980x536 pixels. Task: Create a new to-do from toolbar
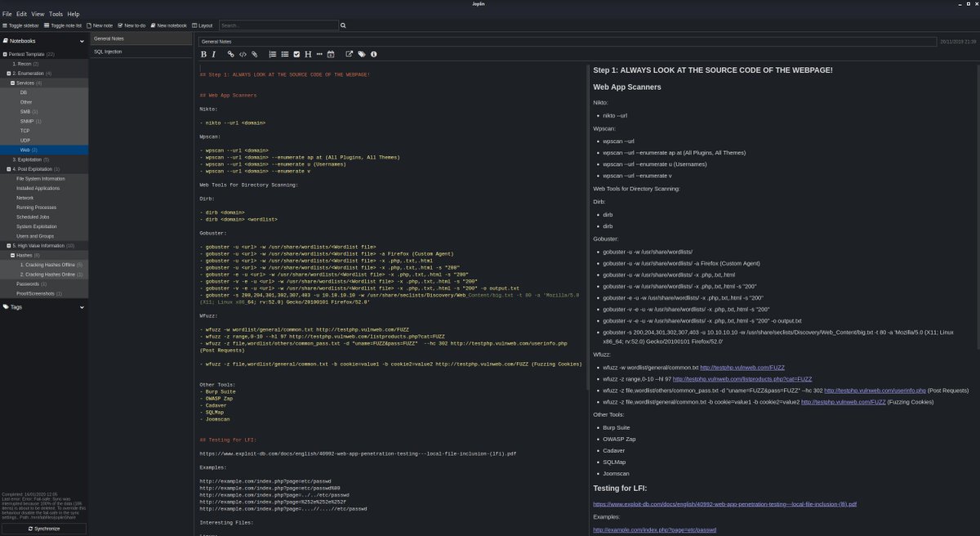132,25
